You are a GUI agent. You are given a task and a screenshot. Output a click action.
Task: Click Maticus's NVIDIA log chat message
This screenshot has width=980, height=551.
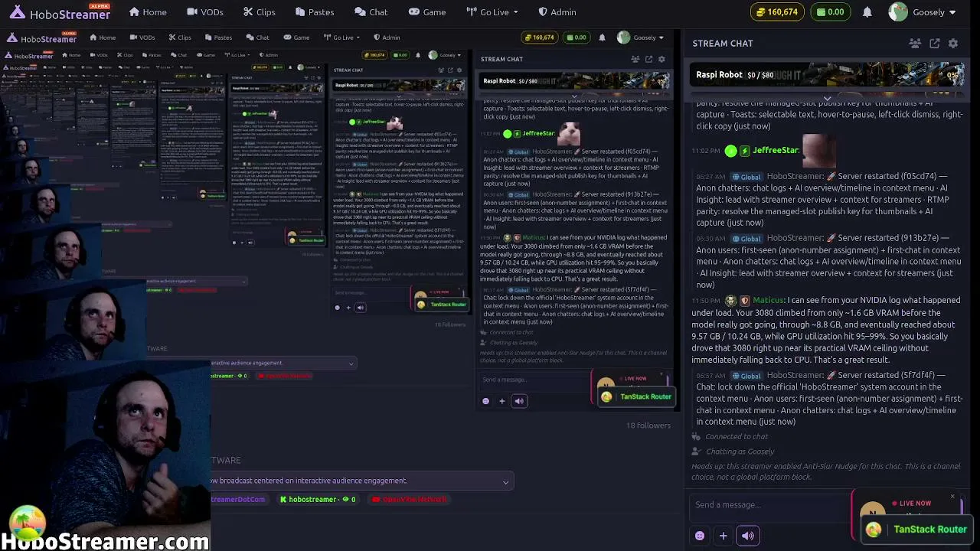[x=826, y=330]
